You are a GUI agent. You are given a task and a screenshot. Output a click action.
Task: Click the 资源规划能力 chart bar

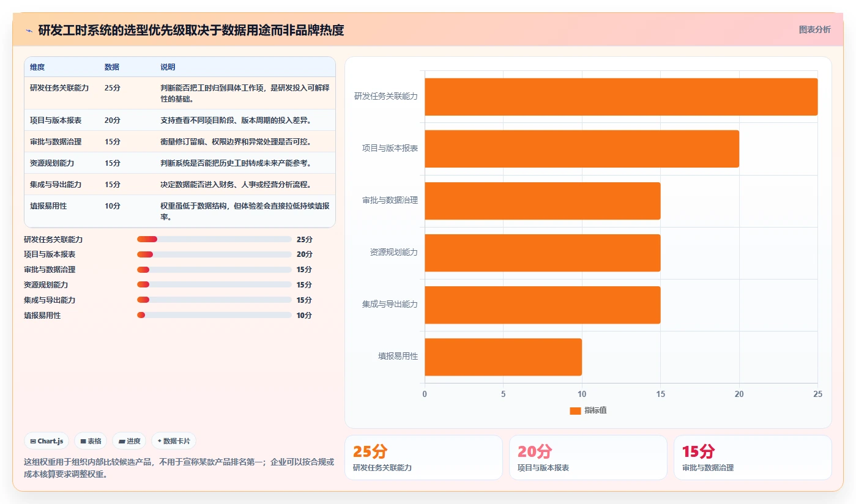coord(543,253)
